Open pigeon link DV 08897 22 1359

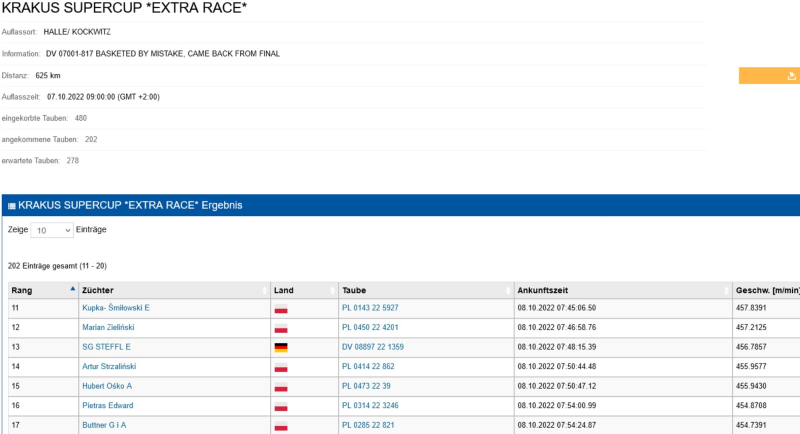pyautogui.click(x=372, y=347)
